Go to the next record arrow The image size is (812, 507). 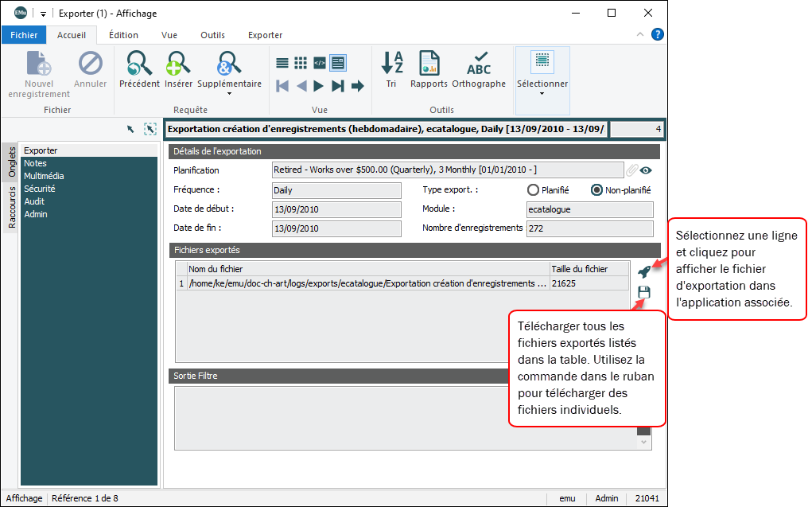[319, 86]
